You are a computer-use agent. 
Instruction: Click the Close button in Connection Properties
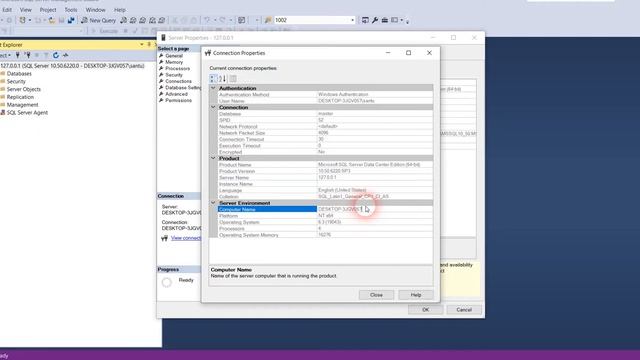[376, 295]
